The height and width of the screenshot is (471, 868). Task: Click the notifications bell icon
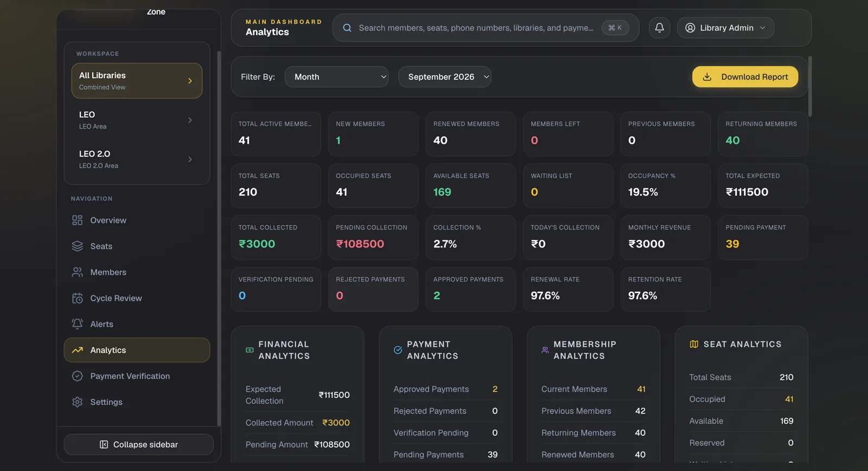pos(659,28)
